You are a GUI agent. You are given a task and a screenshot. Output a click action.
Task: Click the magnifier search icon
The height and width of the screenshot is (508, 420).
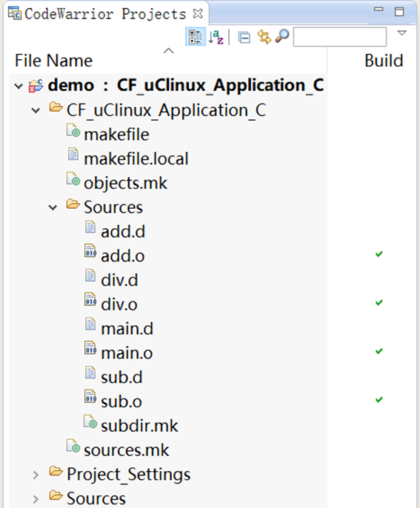pos(282,36)
